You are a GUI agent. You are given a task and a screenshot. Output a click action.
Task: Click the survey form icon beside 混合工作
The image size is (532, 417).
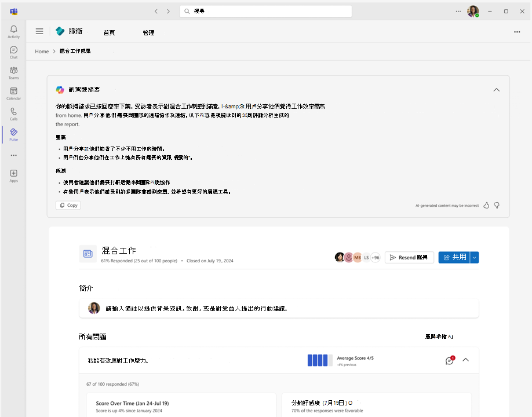pyautogui.click(x=88, y=254)
